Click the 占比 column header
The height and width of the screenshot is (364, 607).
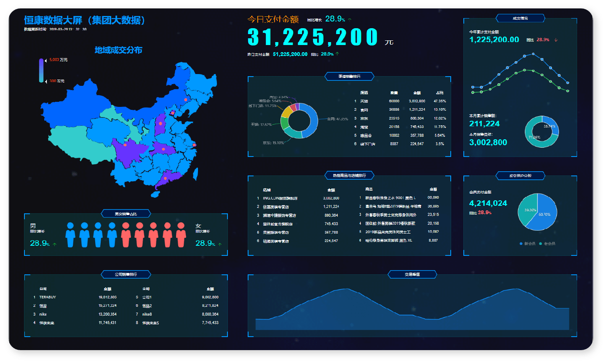point(440,93)
